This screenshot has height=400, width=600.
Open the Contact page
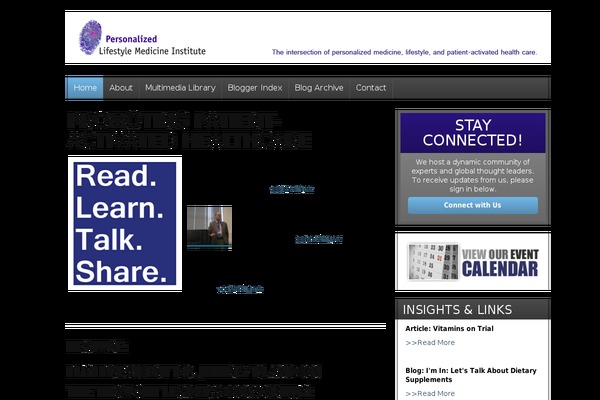tap(371, 88)
